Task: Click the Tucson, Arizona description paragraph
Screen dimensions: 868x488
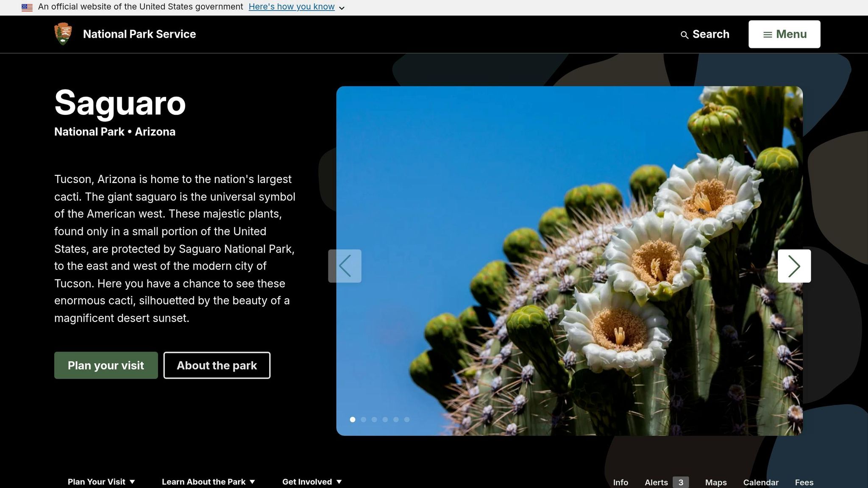Action: coord(175,249)
